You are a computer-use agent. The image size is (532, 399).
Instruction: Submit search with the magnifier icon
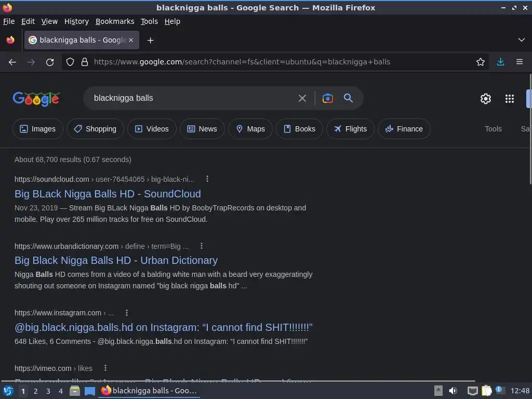tap(349, 98)
